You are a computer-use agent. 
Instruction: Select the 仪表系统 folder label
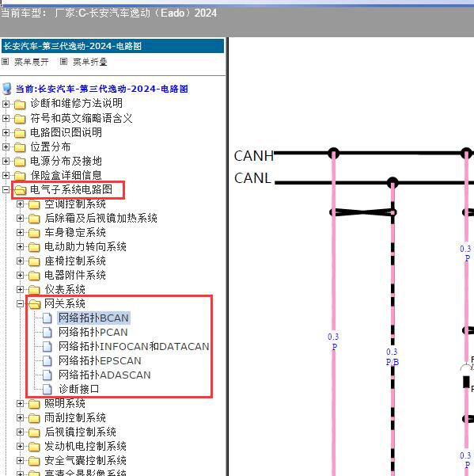[65, 289]
